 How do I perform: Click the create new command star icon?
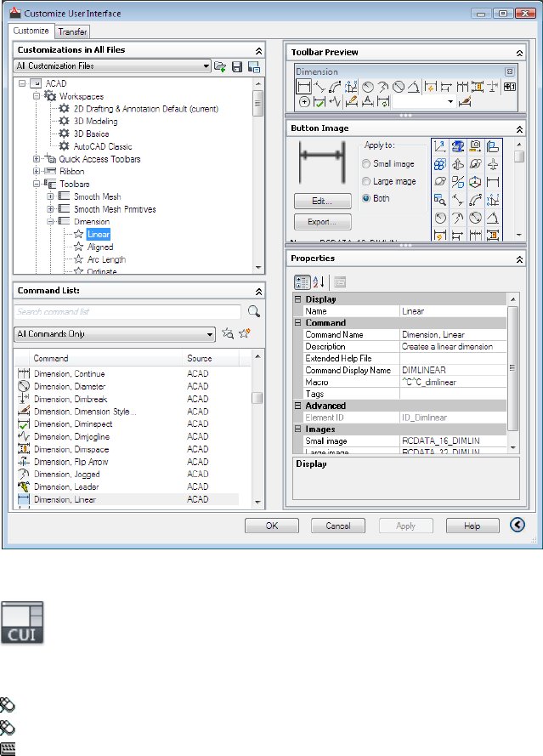point(245,333)
